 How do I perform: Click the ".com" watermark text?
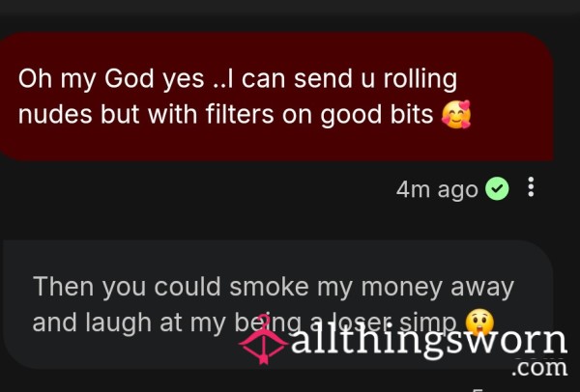(x=539, y=368)
